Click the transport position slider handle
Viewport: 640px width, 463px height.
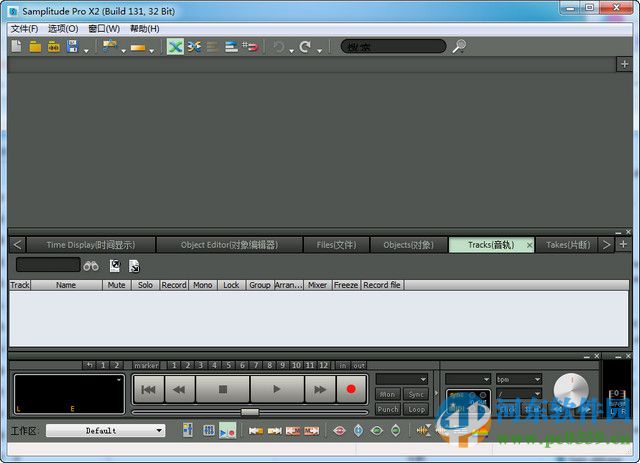pyautogui.click(x=250, y=411)
